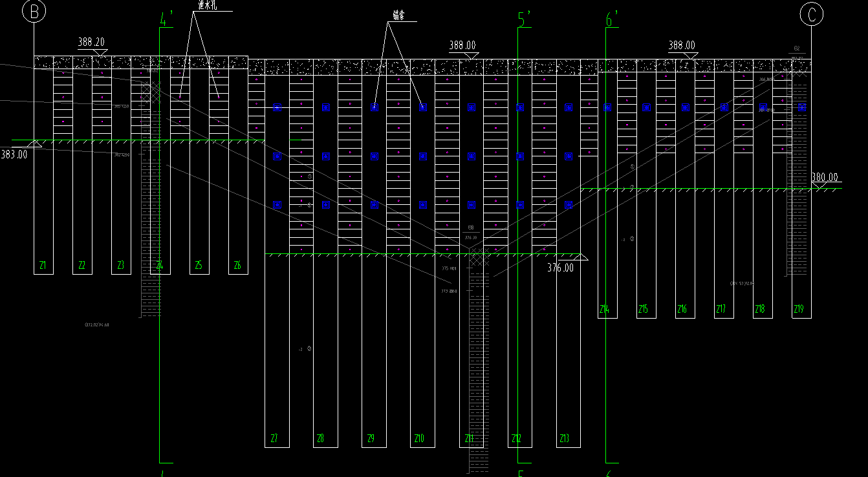Viewport: 868px width, 477px height.
Task: Select the 388.00 elevation label right of section 6'
Action: (682, 45)
